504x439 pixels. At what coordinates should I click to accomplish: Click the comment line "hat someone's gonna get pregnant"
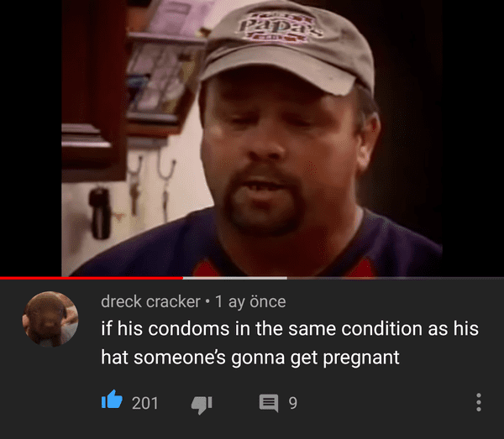250,357
